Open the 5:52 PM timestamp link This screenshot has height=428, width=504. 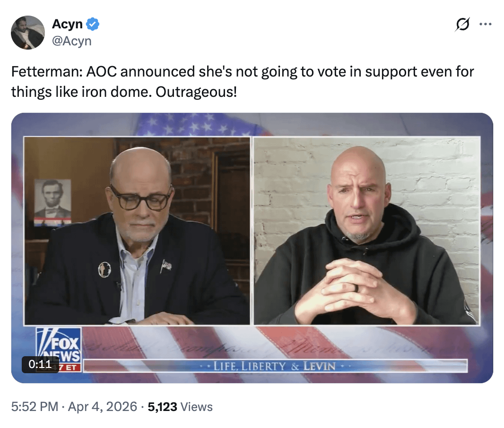tap(35, 407)
